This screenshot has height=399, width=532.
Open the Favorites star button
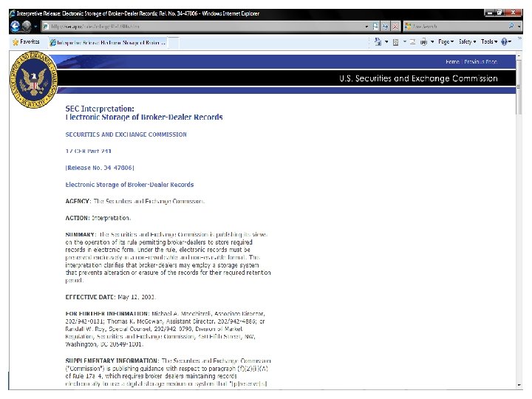point(26,41)
